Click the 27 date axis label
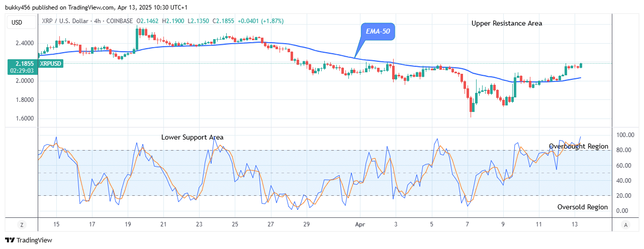644x249 pixels. coord(270,224)
